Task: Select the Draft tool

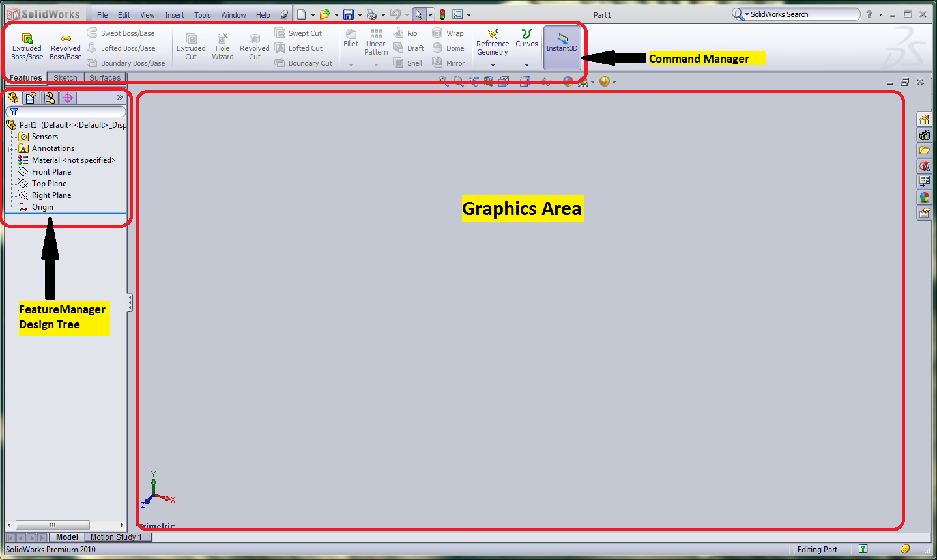Action: tap(409, 48)
